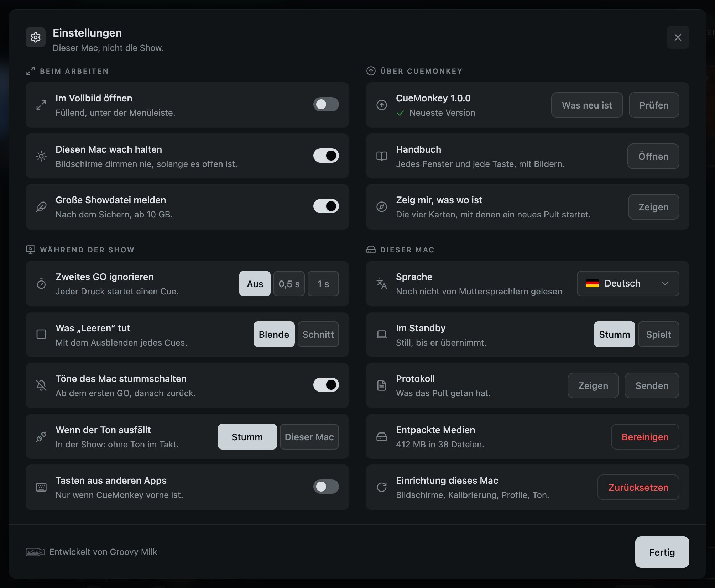The height and width of the screenshot is (588, 715).
Task: Click the muted bell icon beside Töne des Mac stummschalten
Action: (x=41, y=385)
